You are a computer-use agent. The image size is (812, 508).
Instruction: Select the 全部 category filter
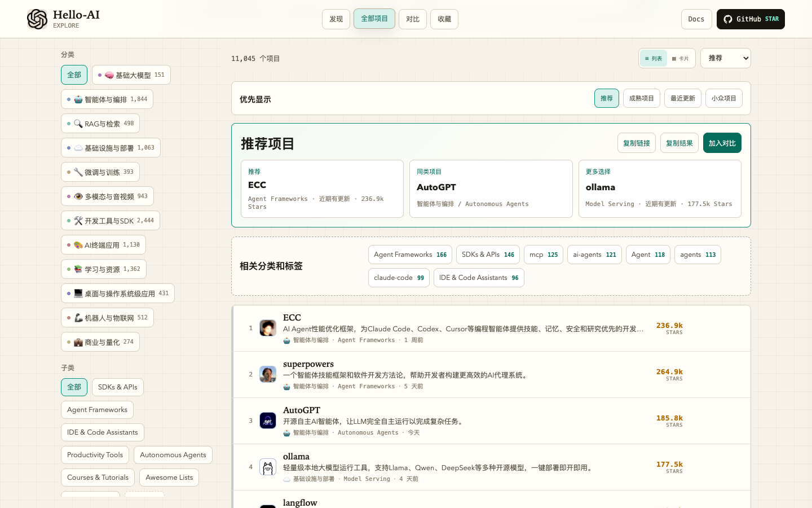click(x=74, y=75)
